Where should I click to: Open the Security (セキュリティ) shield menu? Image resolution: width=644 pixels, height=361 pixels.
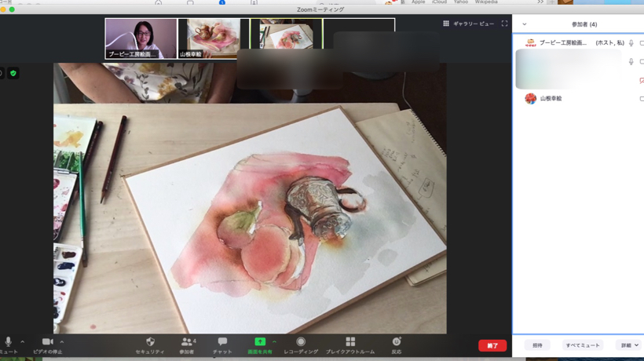click(150, 342)
